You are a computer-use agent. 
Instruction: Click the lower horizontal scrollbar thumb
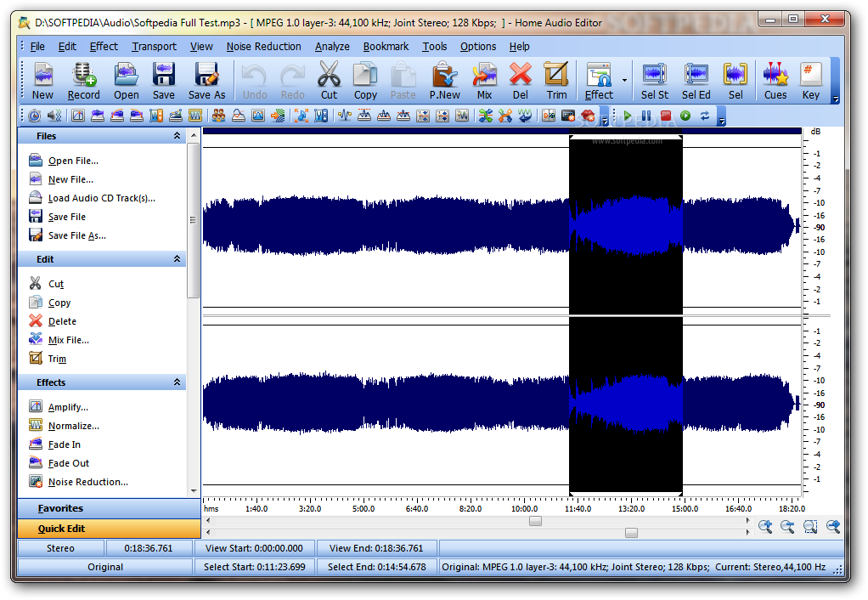631,532
